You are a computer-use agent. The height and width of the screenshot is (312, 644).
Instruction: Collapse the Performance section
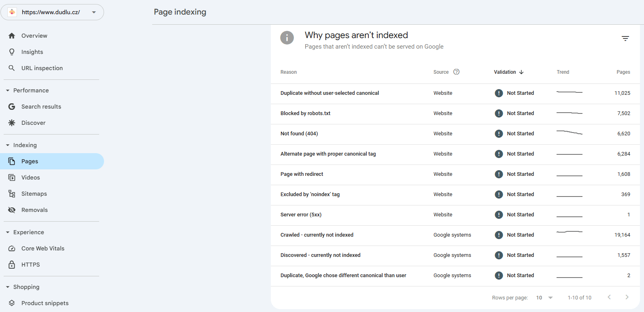(8, 90)
